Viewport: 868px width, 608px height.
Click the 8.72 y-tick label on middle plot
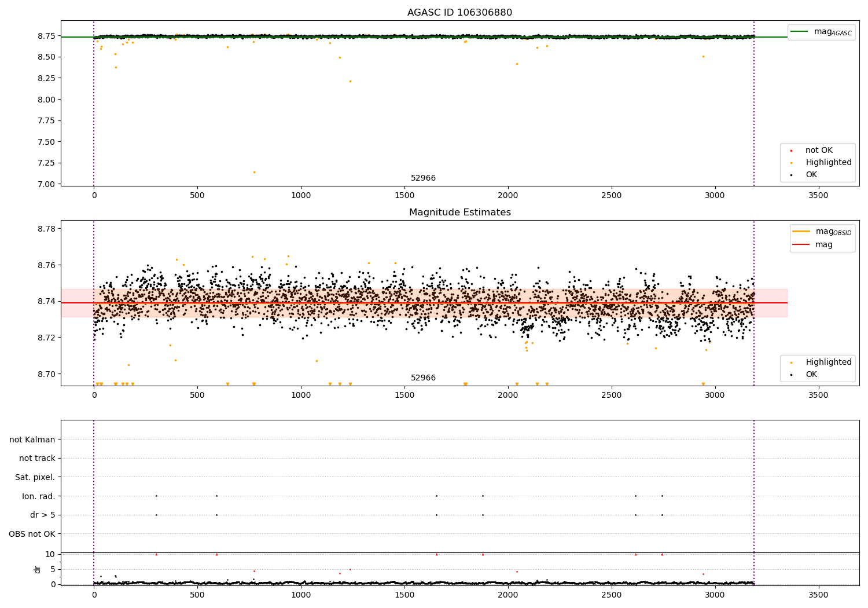coord(46,338)
